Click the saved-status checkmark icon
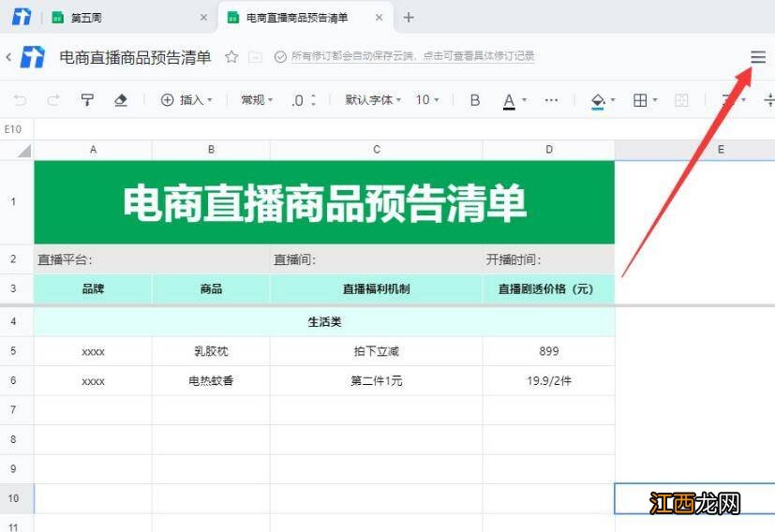775x532 pixels. 280,57
